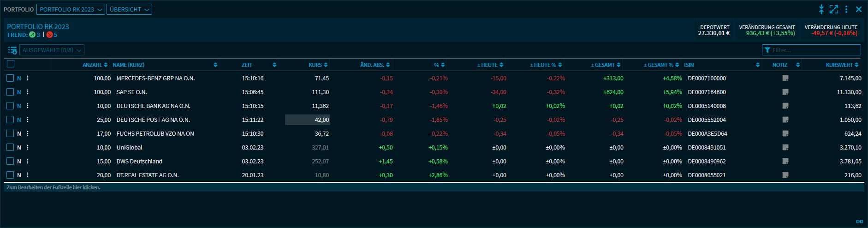Select the DWS Deutschland row checkbox
The image size is (868, 228).
pyautogui.click(x=10, y=162)
